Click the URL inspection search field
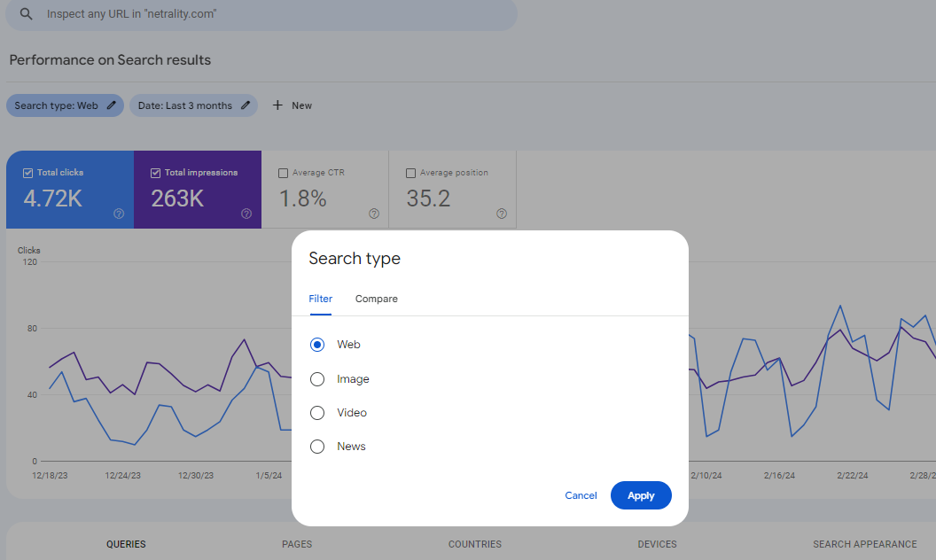Viewport: 936px width, 560px height. [x=266, y=14]
